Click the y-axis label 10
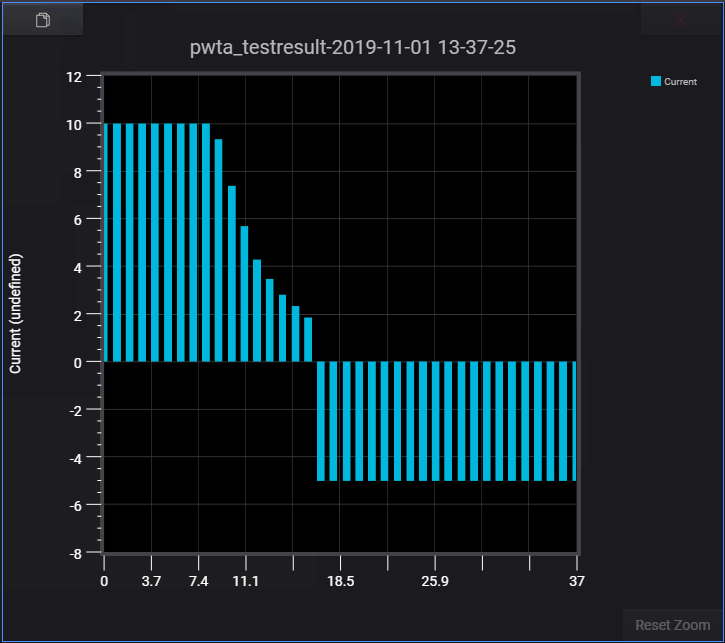Screen dimensions: 725x643 tap(74, 124)
